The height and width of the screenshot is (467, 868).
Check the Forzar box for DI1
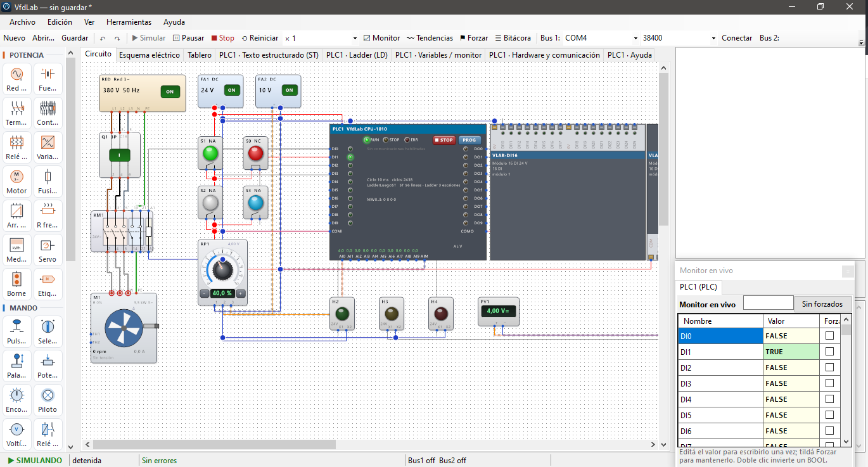click(829, 352)
